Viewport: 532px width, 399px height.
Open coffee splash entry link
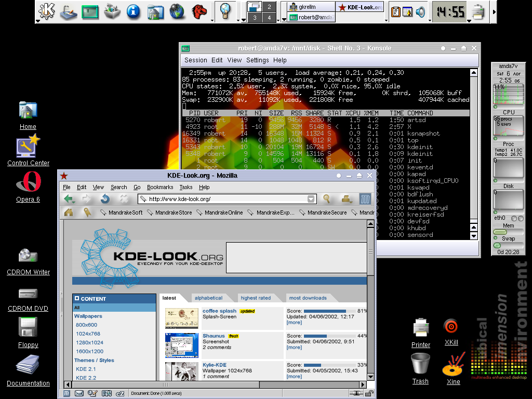pos(220,311)
